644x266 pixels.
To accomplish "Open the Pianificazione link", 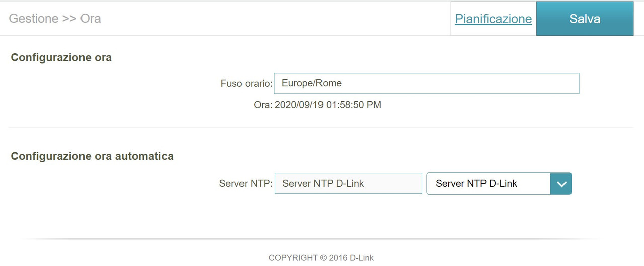I will [x=493, y=19].
